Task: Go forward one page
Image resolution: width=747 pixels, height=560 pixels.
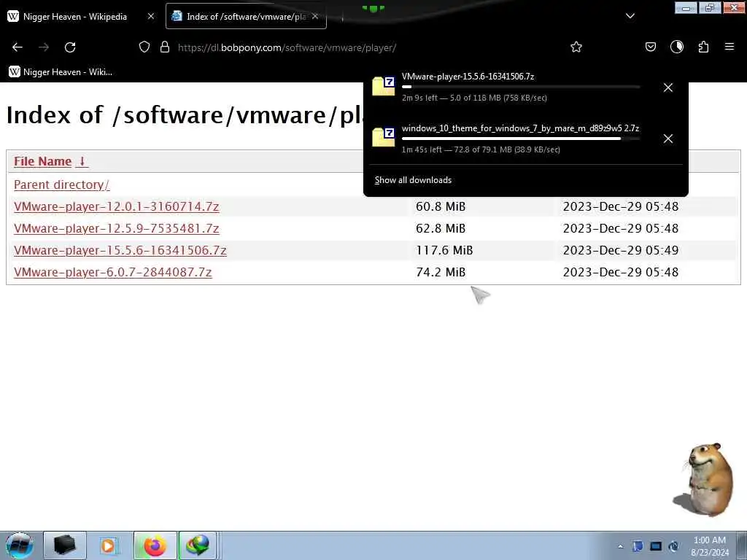Action: tap(44, 47)
